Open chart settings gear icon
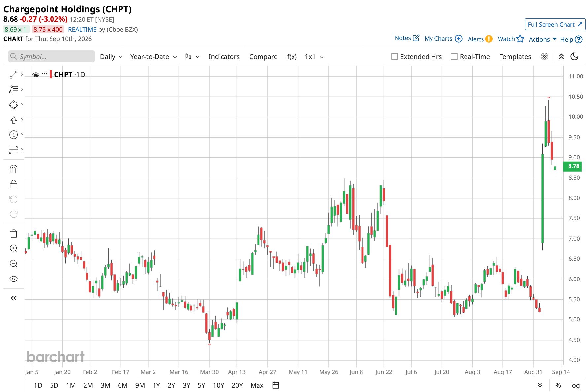 (544, 57)
